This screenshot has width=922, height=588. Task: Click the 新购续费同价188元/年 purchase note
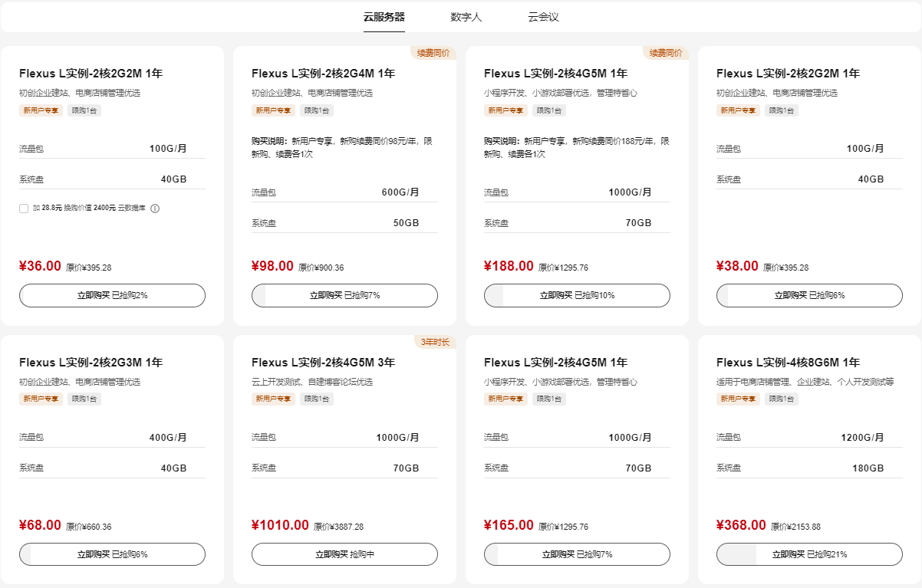click(576, 148)
